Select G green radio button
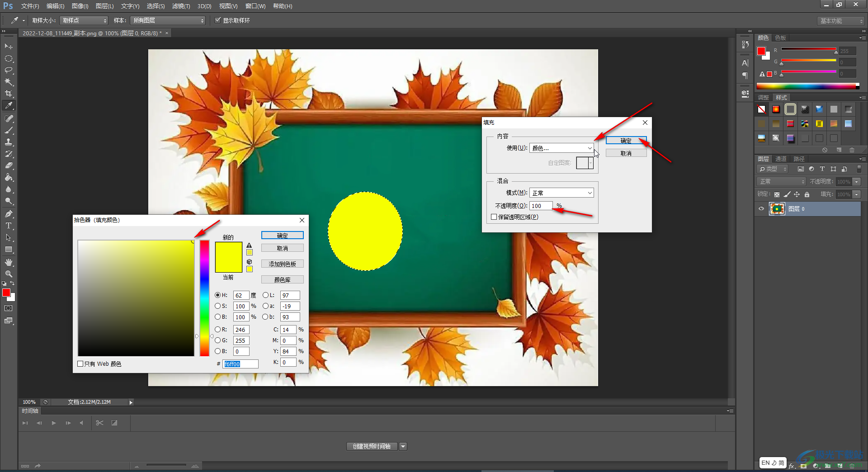 click(217, 340)
